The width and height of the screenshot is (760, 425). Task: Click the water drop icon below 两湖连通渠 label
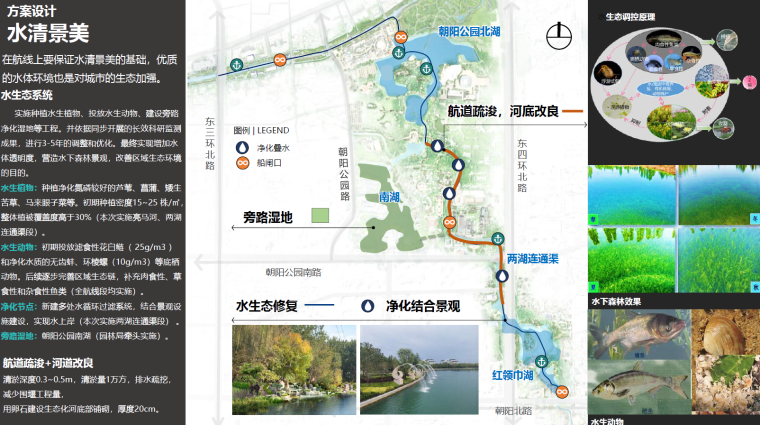[503, 277]
